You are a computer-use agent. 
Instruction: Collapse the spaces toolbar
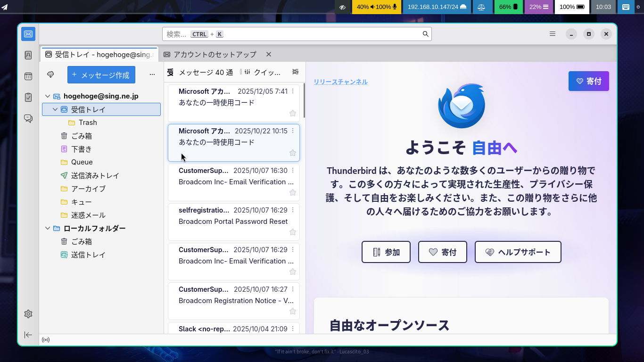click(28, 335)
